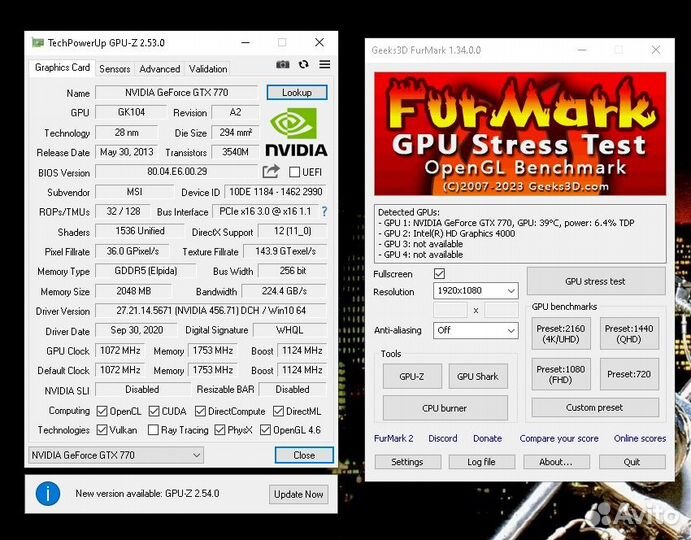
Task: Click the blue info icon in update notice
Action: coord(48,493)
